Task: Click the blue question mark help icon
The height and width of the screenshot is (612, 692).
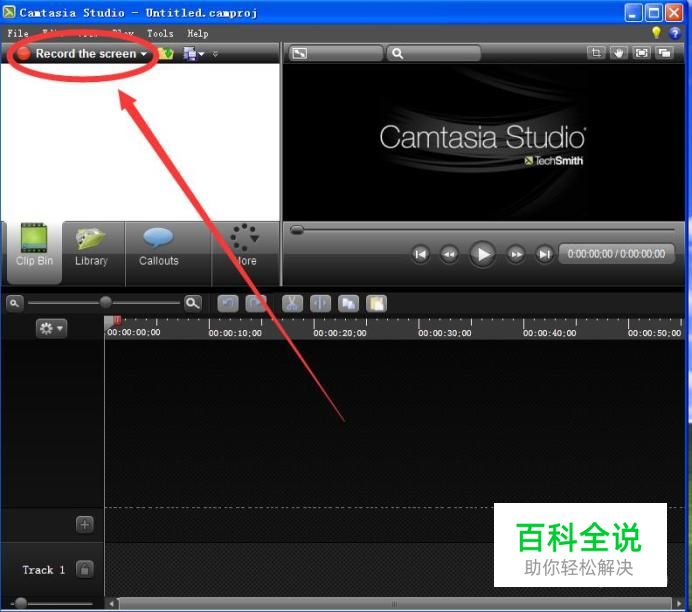Action: tap(675, 33)
